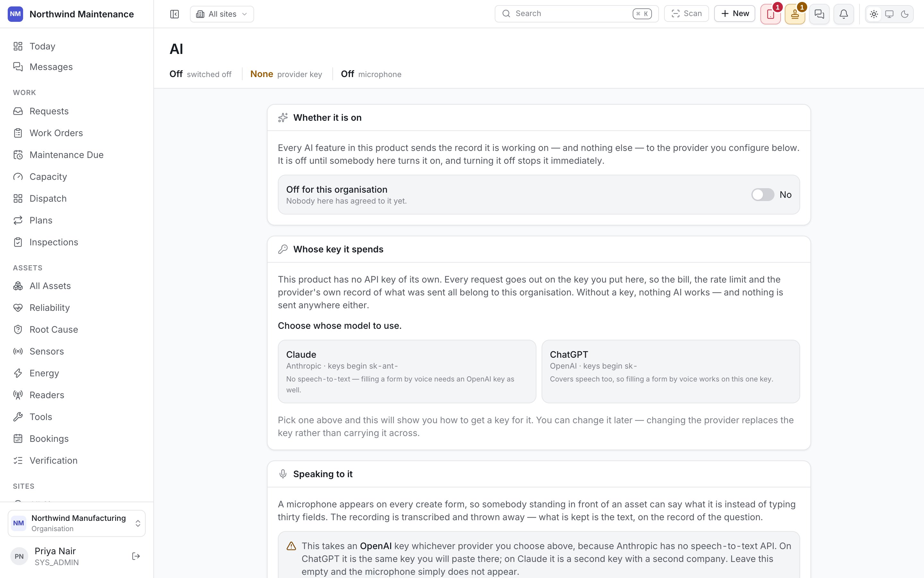Image resolution: width=924 pixels, height=578 pixels.
Task: Collapse the sidebar panel icon
Action: [x=175, y=14]
